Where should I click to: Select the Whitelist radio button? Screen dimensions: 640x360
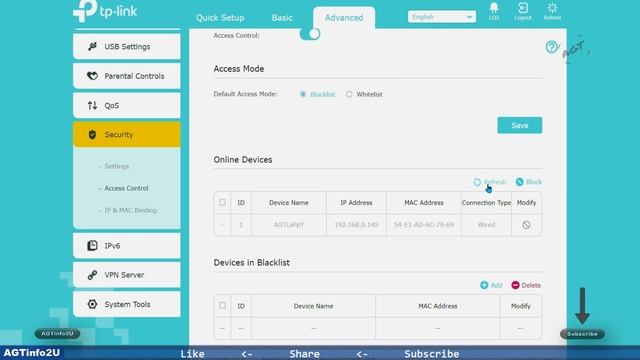point(349,94)
